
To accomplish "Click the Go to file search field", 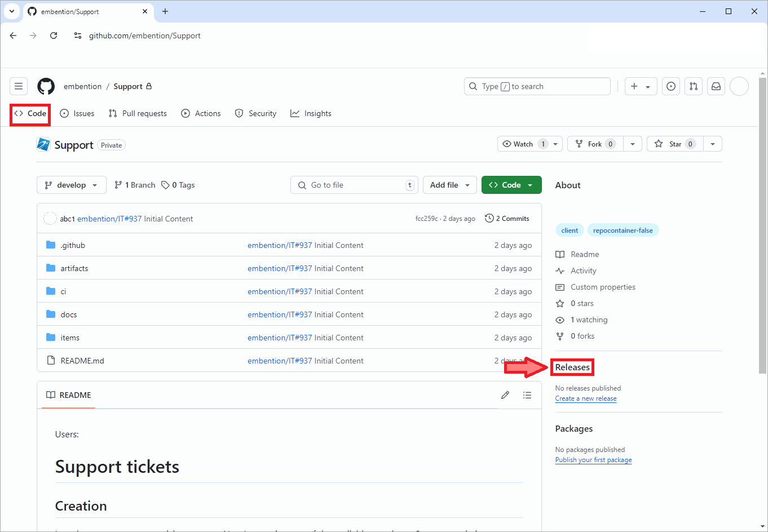I will click(x=354, y=185).
